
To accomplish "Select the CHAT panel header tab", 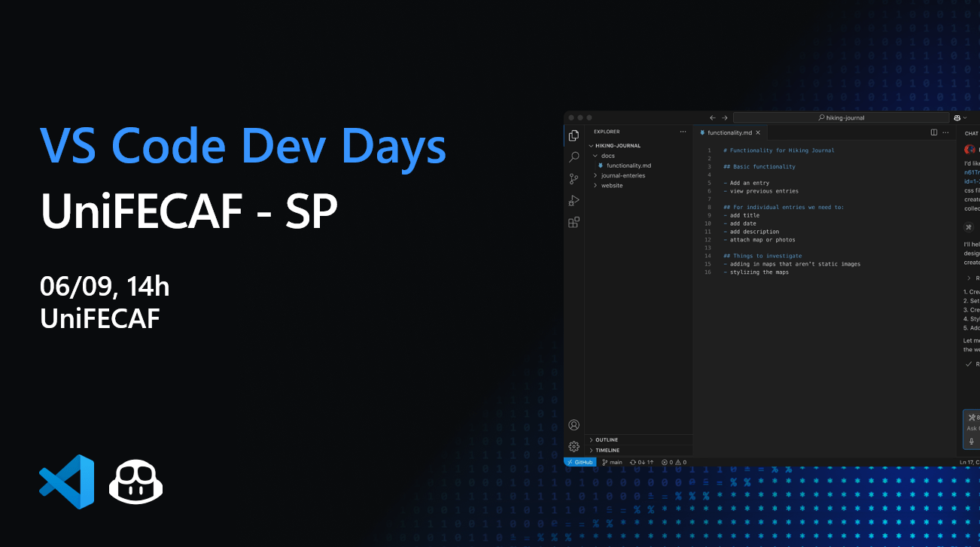I will coord(971,133).
